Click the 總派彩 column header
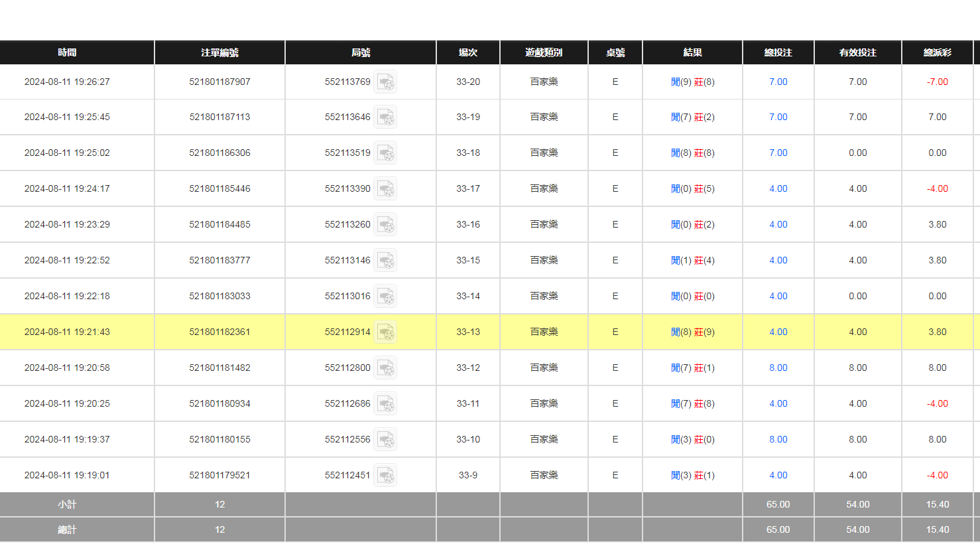This screenshot has height=546, width=980. tap(937, 52)
